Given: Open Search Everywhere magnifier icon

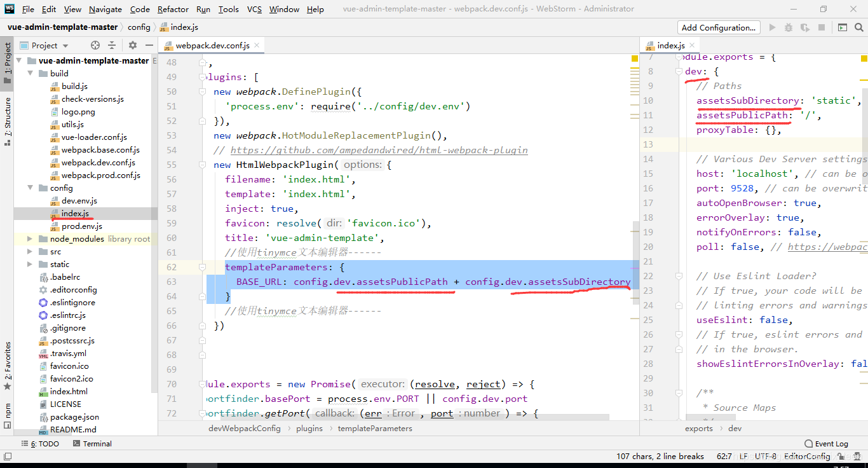Looking at the screenshot, I should (858, 27).
